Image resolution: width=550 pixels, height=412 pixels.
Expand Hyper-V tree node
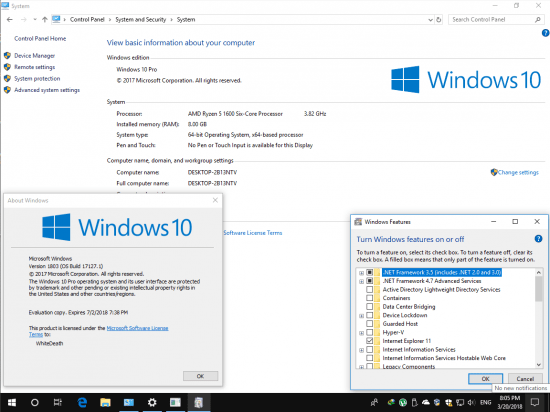pyautogui.click(x=361, y=333)
